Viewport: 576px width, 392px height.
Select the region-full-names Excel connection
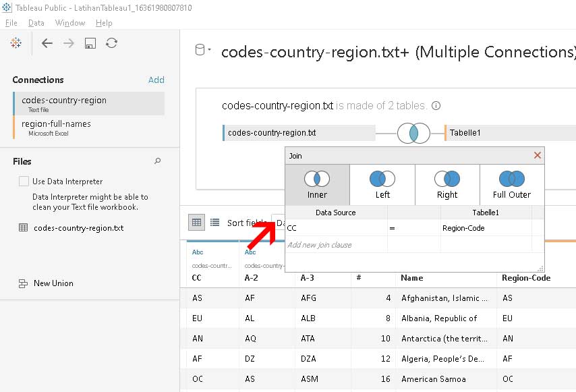[88, 127]
